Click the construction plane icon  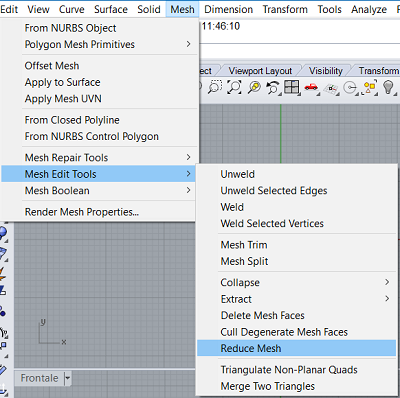coord(331,88)
